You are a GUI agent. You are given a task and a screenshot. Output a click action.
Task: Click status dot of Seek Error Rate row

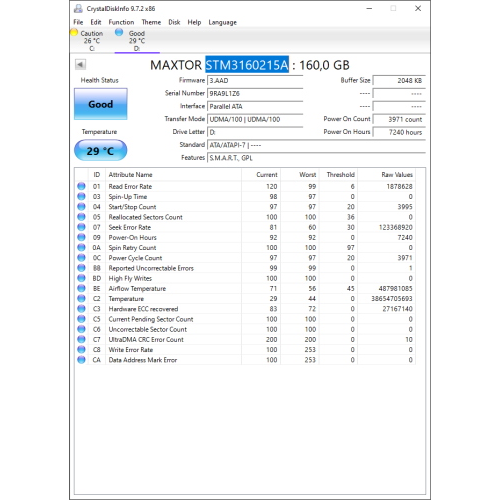pos(81,227)
